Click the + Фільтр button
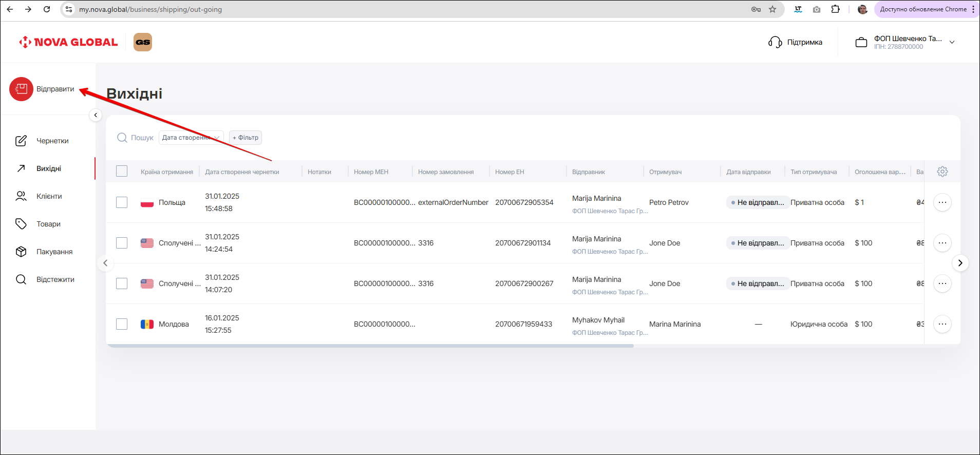This screenshot has height=455, width=980. tap(246, 138)
